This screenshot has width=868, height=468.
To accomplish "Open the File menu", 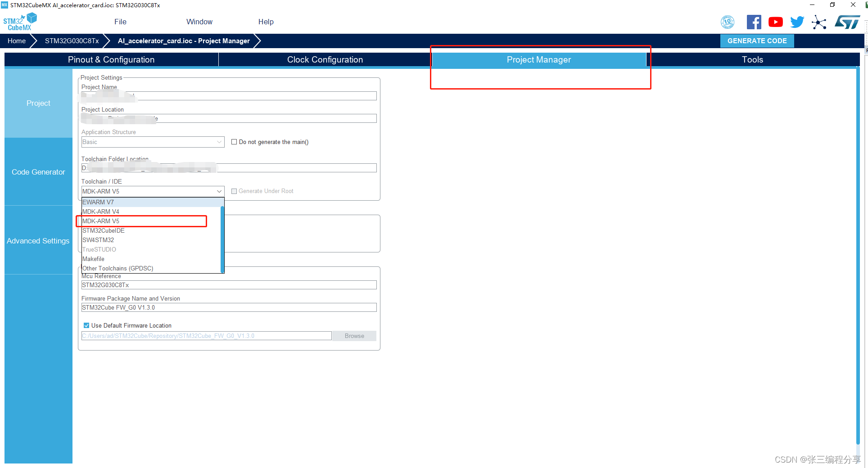I will 120,22.
